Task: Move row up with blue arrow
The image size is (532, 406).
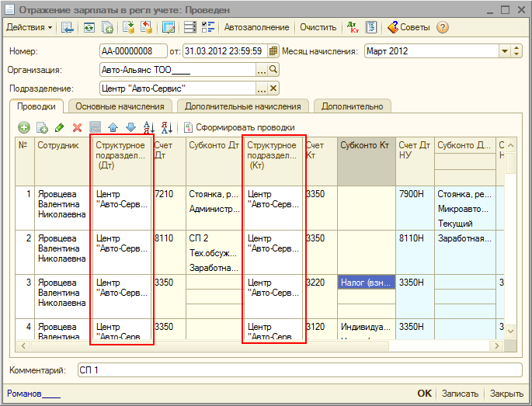Action: pos(113,127)
